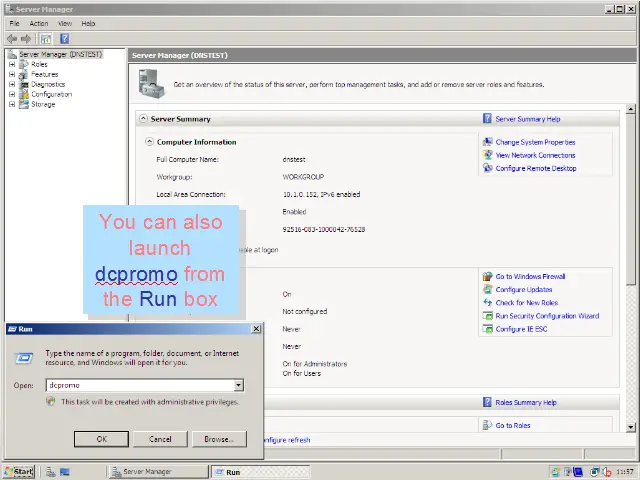Click the blue Help toolbar icon

64,39
